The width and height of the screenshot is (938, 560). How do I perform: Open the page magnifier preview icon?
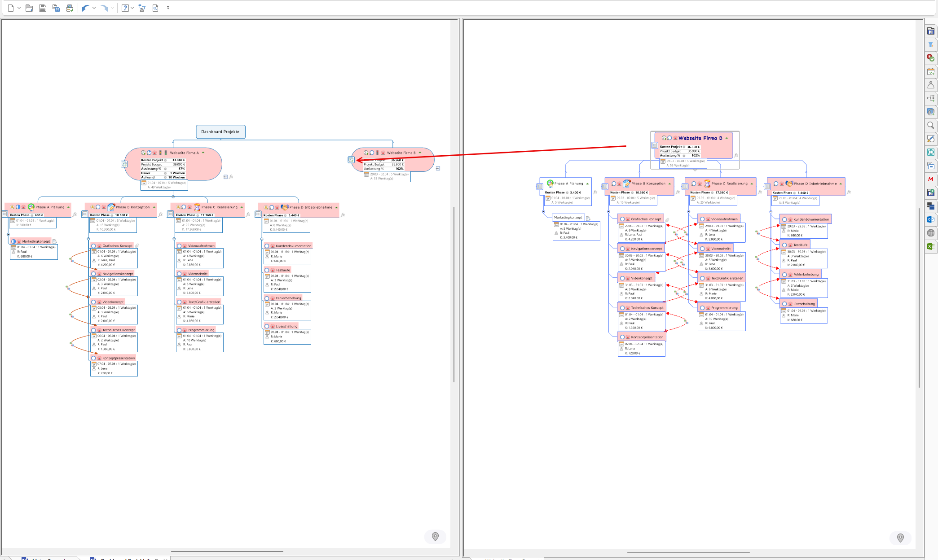click(155, 8)
